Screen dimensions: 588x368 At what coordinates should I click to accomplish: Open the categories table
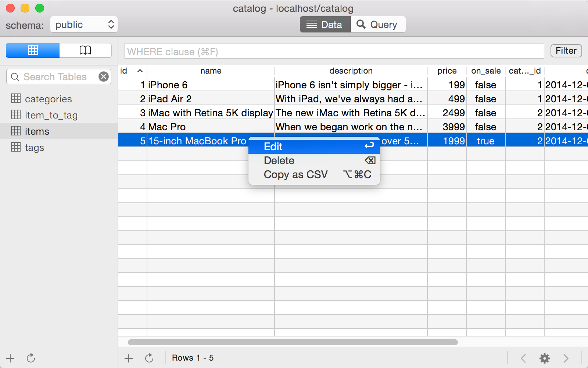click(x=48, y=99)
